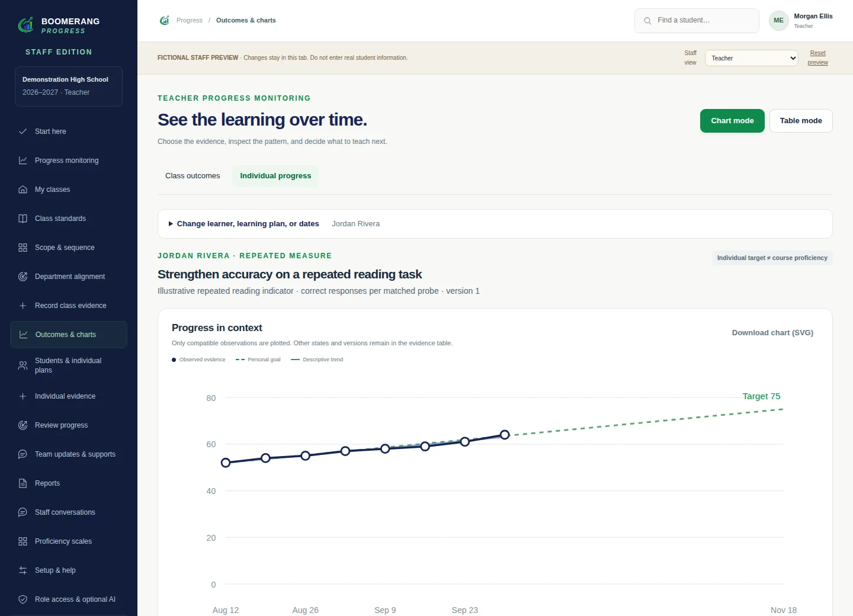Click the Nov 18 axis label

coord(784,610)
